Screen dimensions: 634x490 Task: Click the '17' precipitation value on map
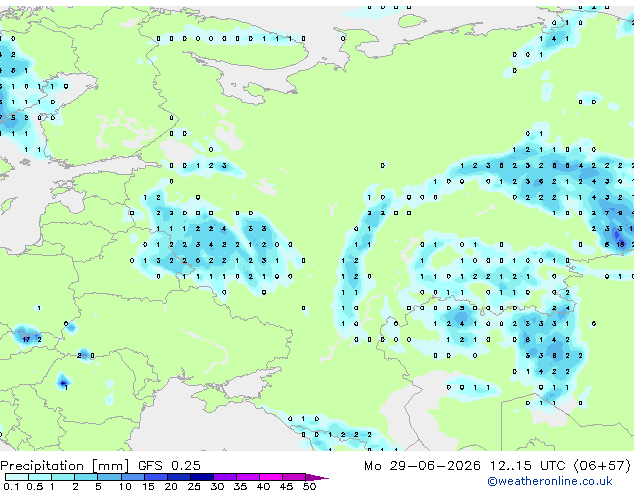tap(26, 339)
